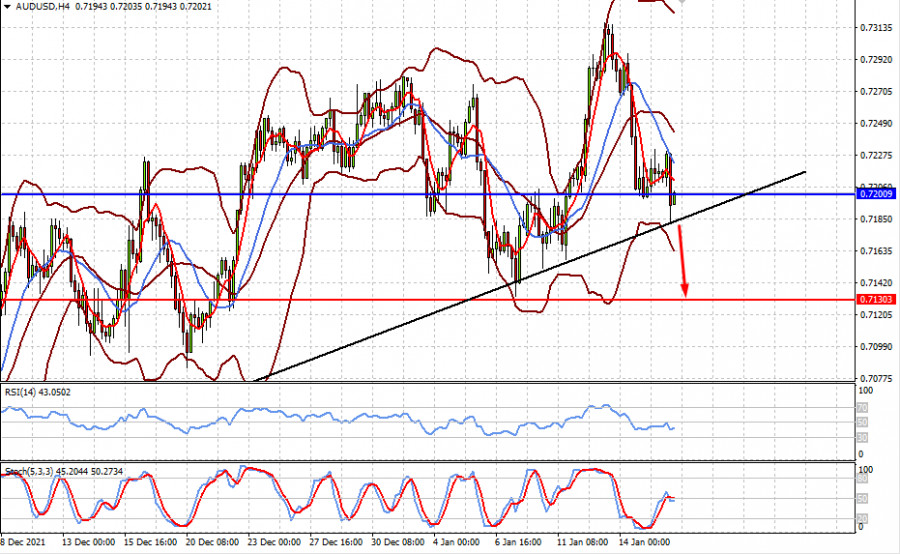The width and height of the screenshot is (900, 554).
Task: Click the 0.70990 price axis value
Action: 876,347
